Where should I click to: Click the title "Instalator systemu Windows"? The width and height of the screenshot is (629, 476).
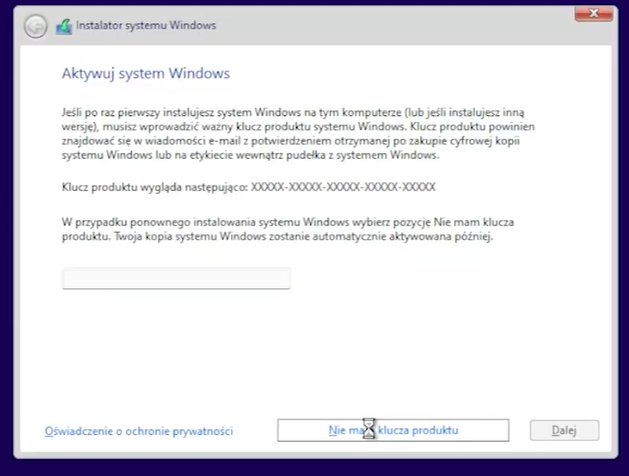[146, 25]
